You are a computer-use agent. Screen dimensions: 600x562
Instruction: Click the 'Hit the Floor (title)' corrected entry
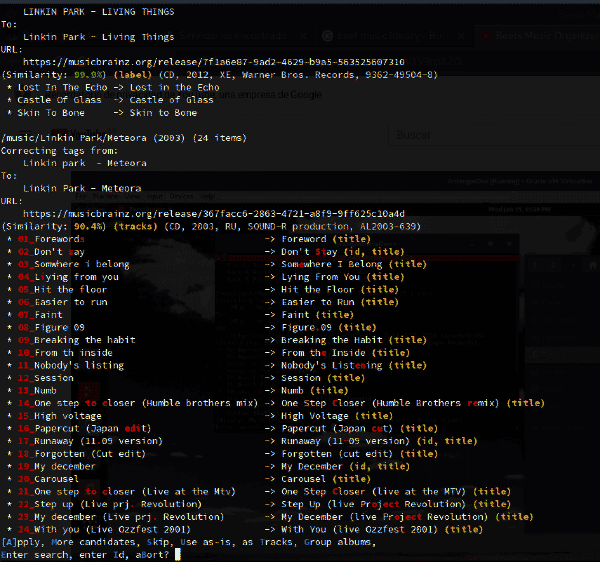pyautogui.click(x=340, y=289)
